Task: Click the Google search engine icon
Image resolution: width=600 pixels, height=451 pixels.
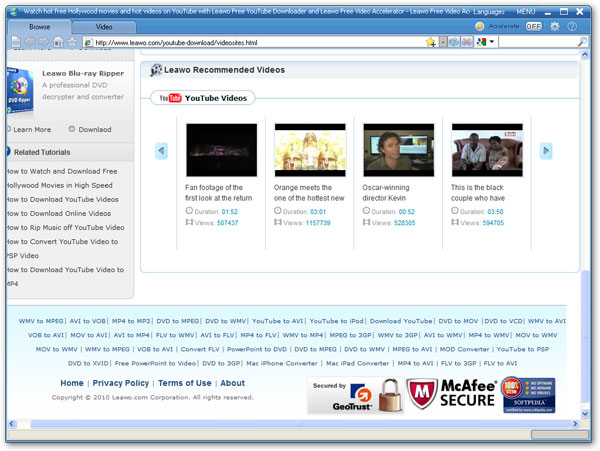Action: coord(481,42)
